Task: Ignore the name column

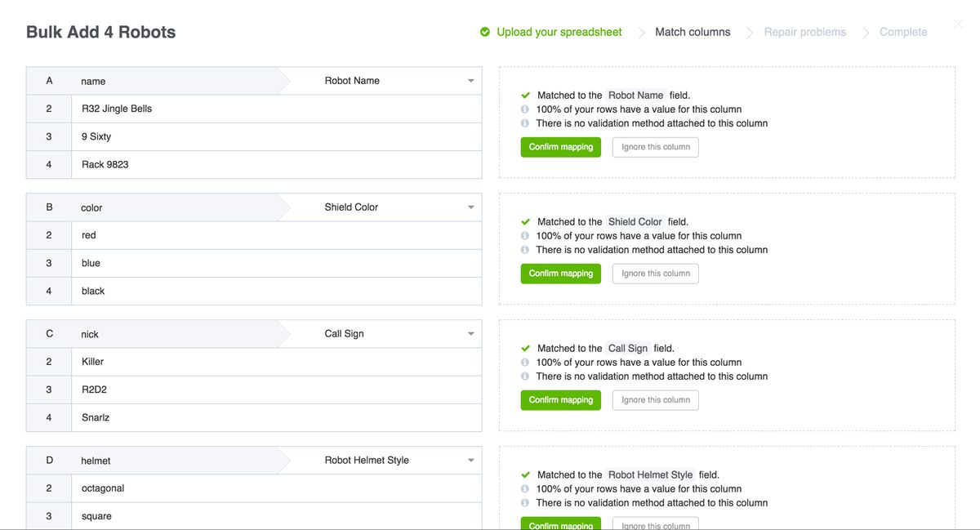Action: (655, 147)
